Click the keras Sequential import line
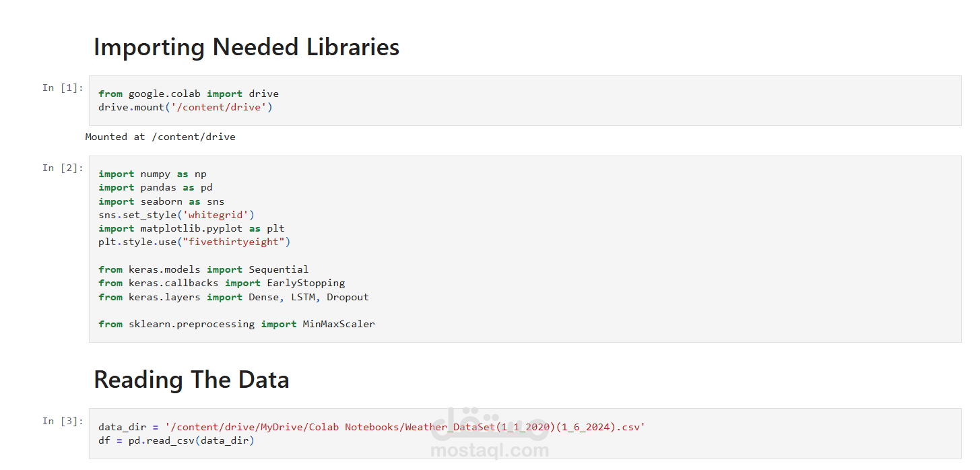The width and height of the screenshot is (980, 470). (x=203, y=269)
